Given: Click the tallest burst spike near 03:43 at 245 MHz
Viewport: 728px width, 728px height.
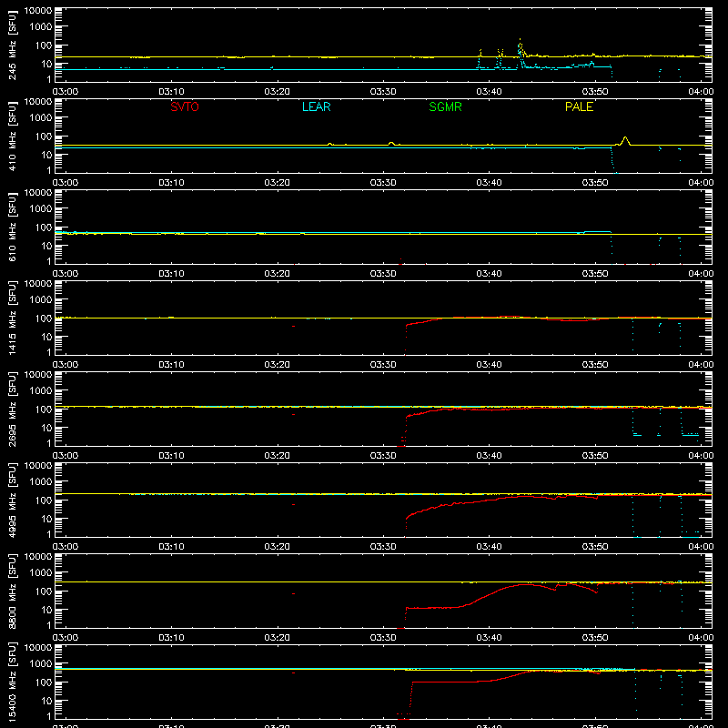Looking at the screenshot, I should [x=520, y=46].
